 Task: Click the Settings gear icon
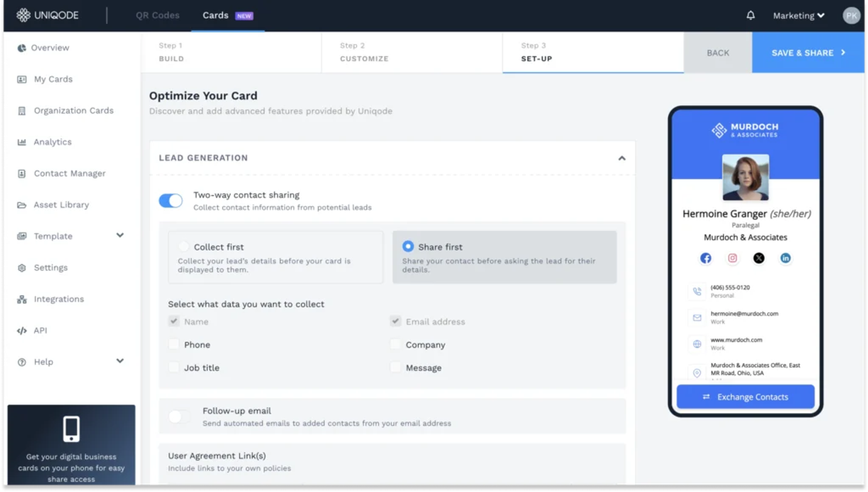22,268
